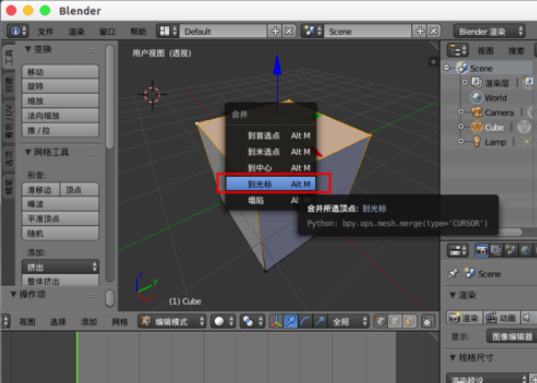The width and height of the screenshot is (537, 383).
Task: Open the Render Layers properties tab
Action: pos(496,250)
